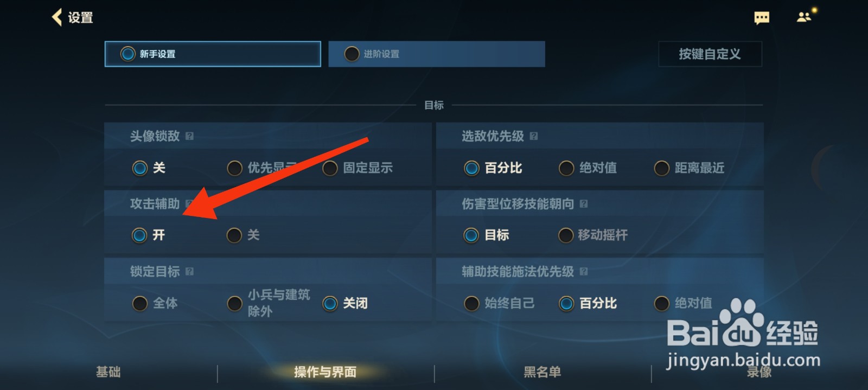
Task: Switch to the 进阶设置 tab
Action: (437, 54)
